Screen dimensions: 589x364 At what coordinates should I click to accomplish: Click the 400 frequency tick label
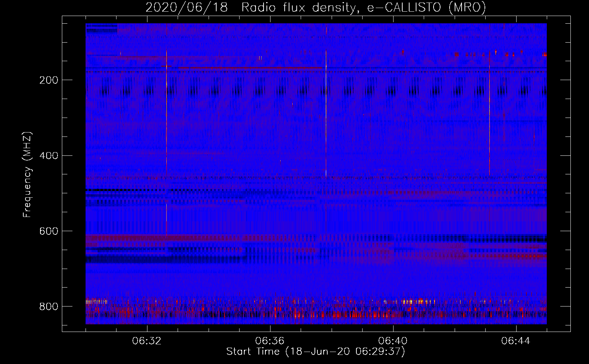49,156
